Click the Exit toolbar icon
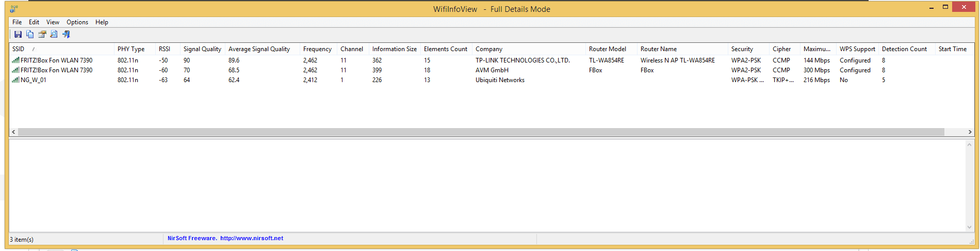The image size is (980, 251). pyautogui.click(x=66, y=34)
